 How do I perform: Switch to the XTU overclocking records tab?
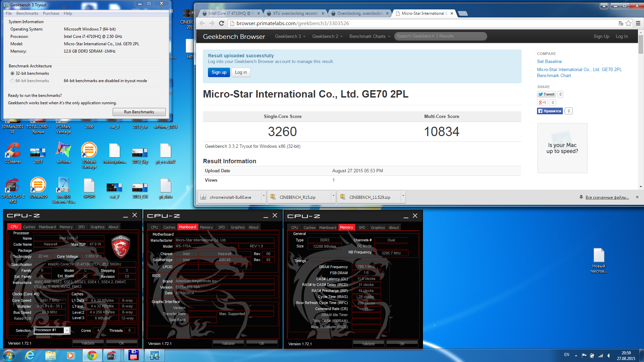(x=295, y=13)
